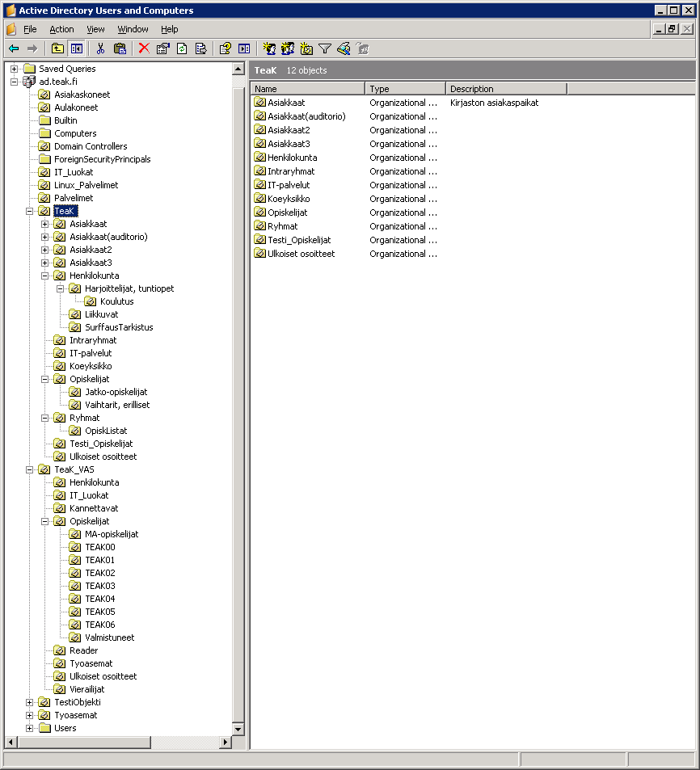700x770 pixels.
Task: Restore the inner console window
Action: [673, 29]
